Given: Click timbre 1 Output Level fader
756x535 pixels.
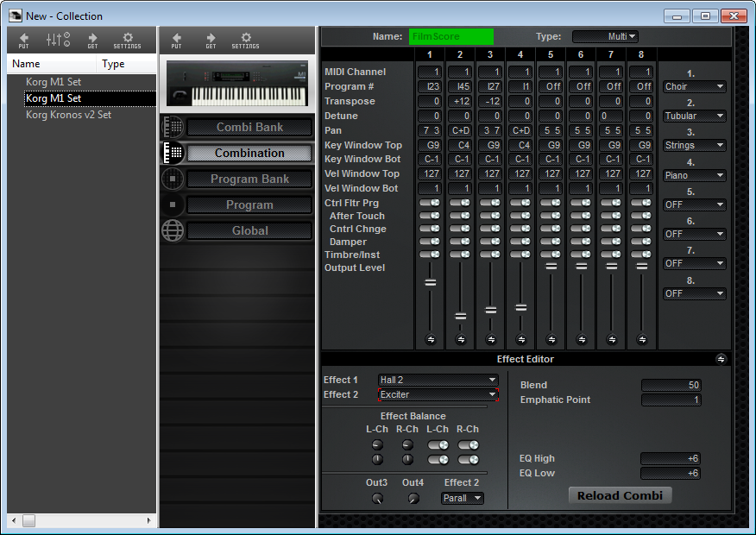Looking at the screenshot, I should point(431,282).
